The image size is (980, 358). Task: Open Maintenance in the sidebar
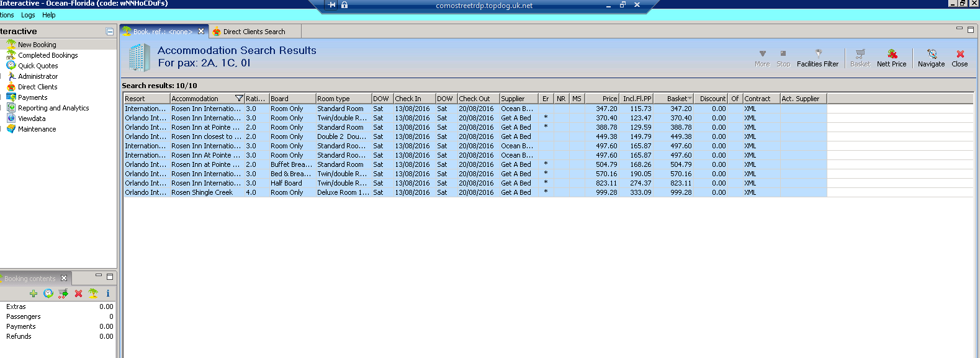(37, 129)
